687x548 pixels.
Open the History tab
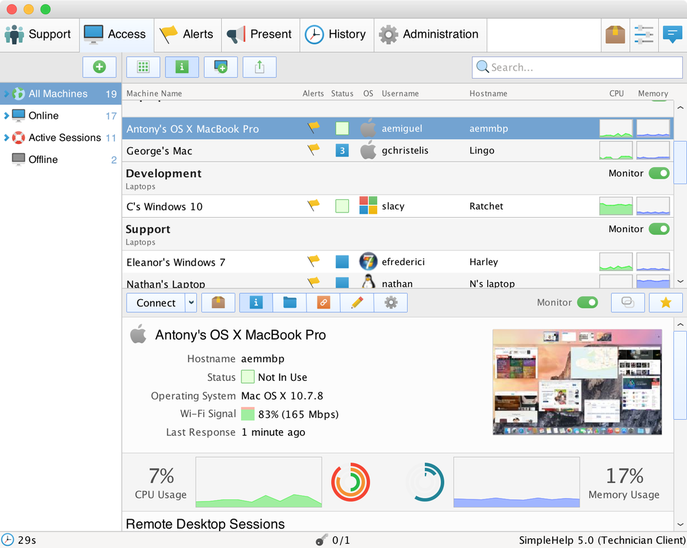pyautogui.click(x=336, y=35)
